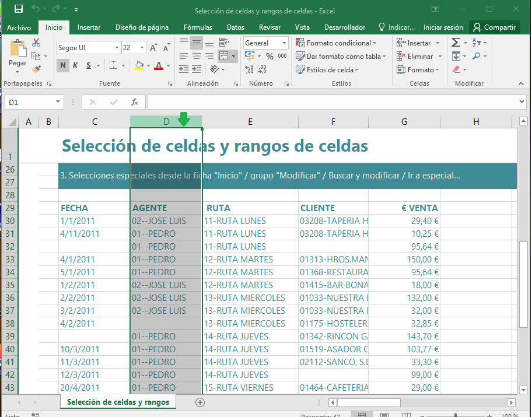Expand the formula bar with chevron

point(521,101)
